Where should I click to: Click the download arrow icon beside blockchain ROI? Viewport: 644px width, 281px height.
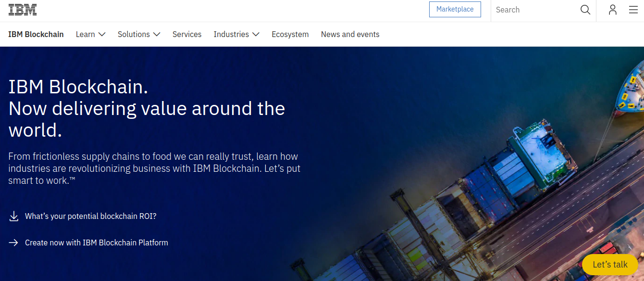pyautogui.click(x=14, y=216)
